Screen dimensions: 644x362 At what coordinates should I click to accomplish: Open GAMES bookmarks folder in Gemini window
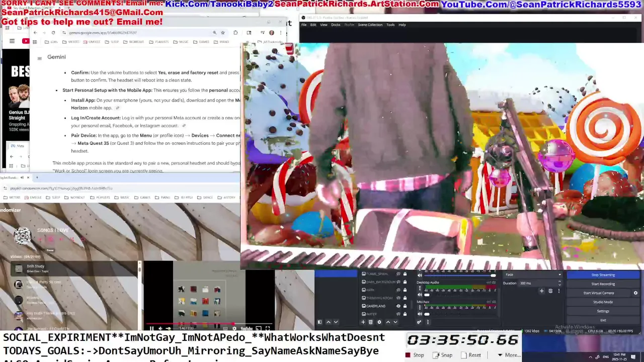pyautogui.click(x=201, y=42)
